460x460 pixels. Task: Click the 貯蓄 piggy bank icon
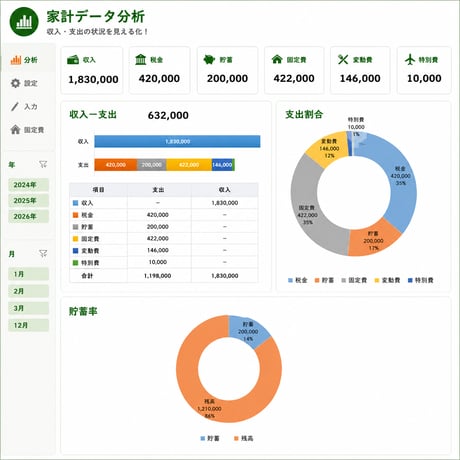point(209,60)
